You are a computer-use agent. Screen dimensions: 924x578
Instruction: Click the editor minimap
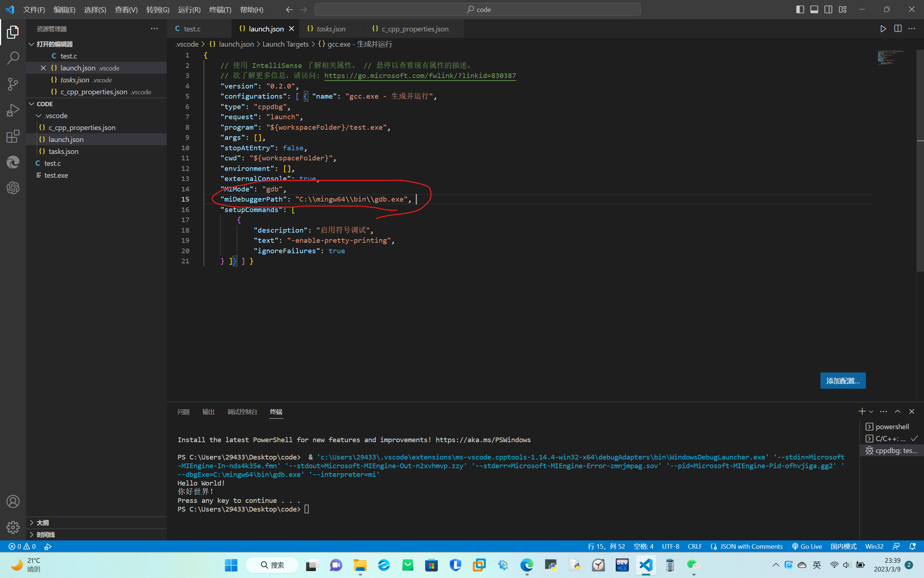[x=892, y=57]
